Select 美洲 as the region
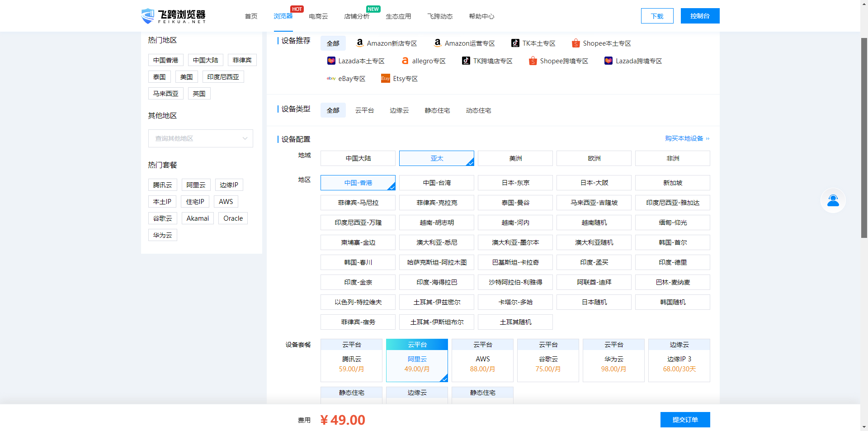Viewport: 868px width, 431px height. [x=515, y=158]
